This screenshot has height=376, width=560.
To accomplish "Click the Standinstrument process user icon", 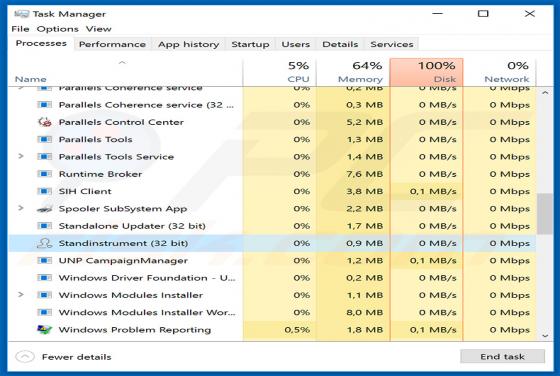I will [45, 243].
